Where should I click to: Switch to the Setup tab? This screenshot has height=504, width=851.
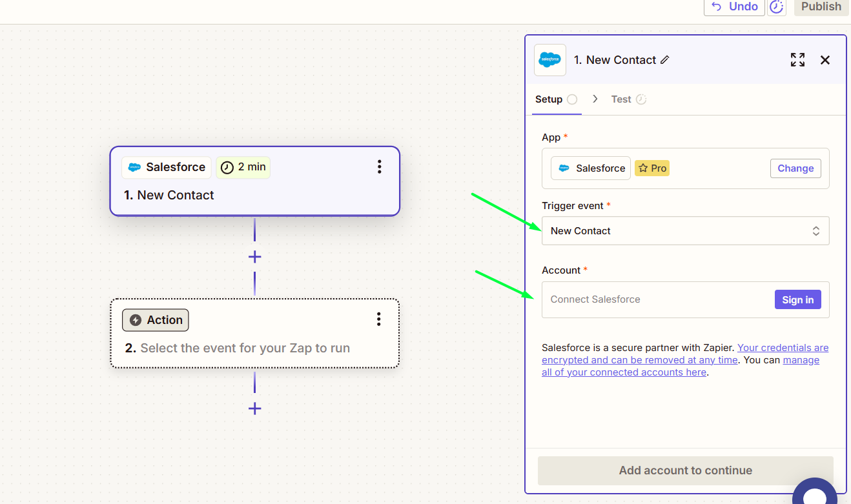point(557,99)
